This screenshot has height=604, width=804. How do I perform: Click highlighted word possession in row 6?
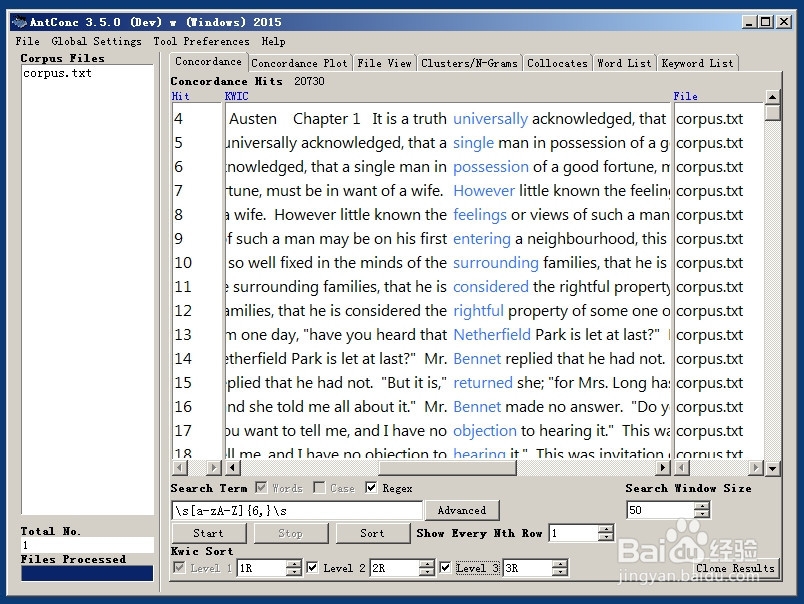pos(491,167)
